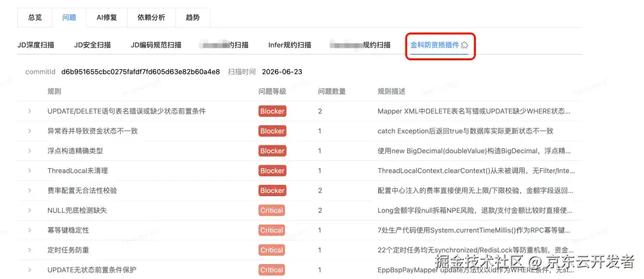The width and height of the screenshot is (644, 279).
Task: Click Blocker badge in 浮点构造精确类型 row
Action: click(x=273, y=151)
